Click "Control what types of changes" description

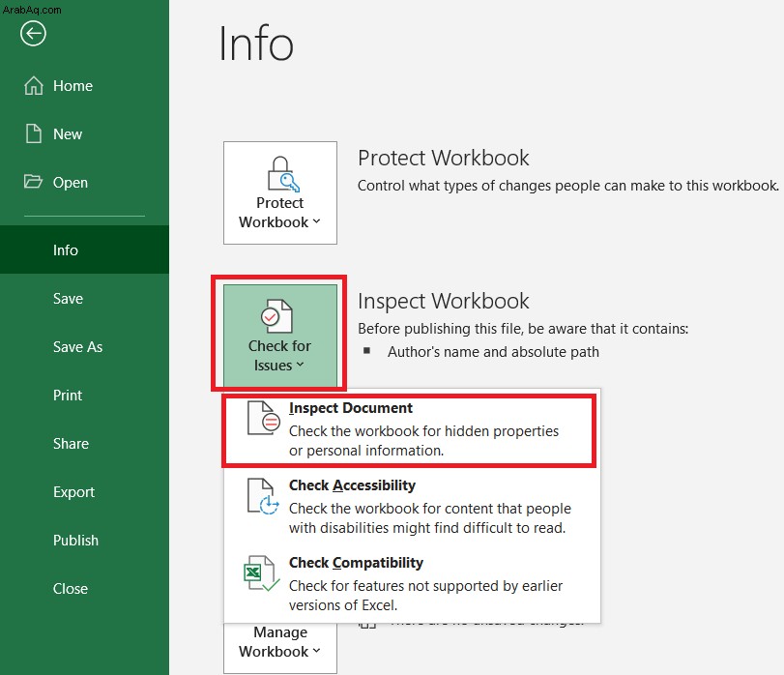click(x=568, y=186)
